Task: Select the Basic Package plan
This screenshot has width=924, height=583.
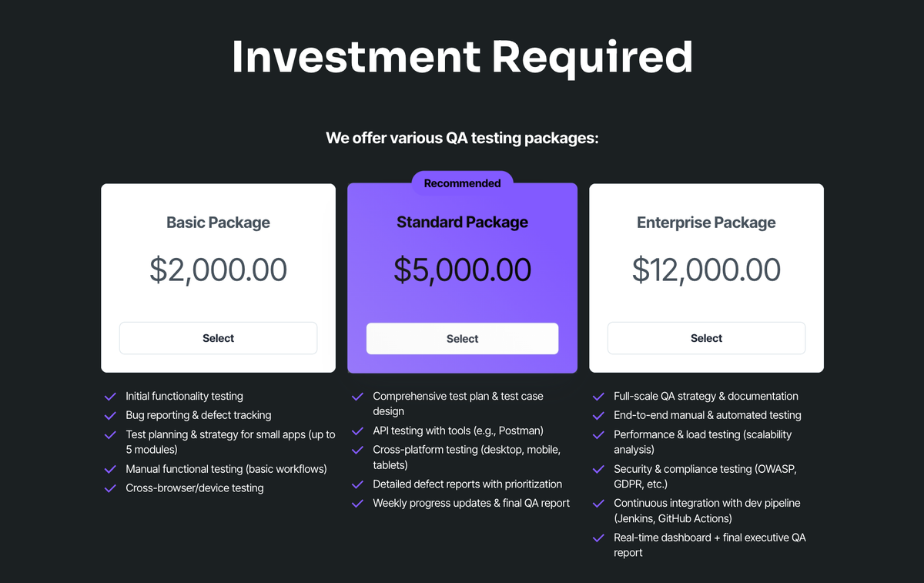Action: [x=218, y=338]
